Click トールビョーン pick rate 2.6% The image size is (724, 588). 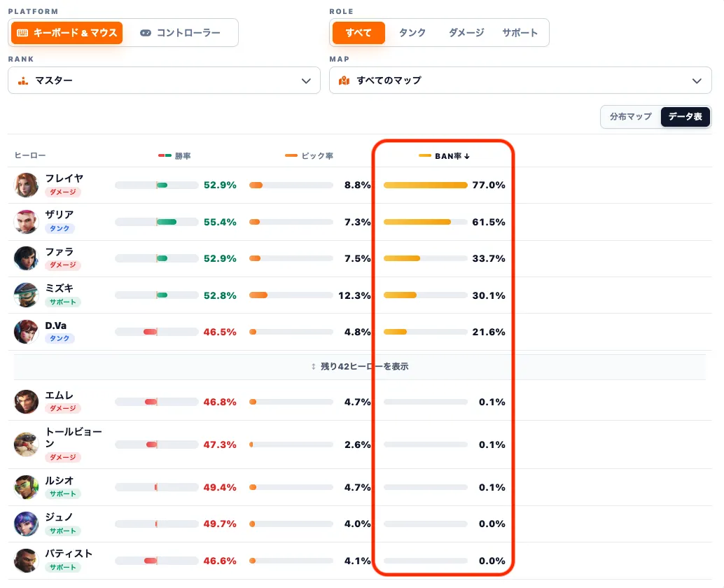click(x=357, y=444)
